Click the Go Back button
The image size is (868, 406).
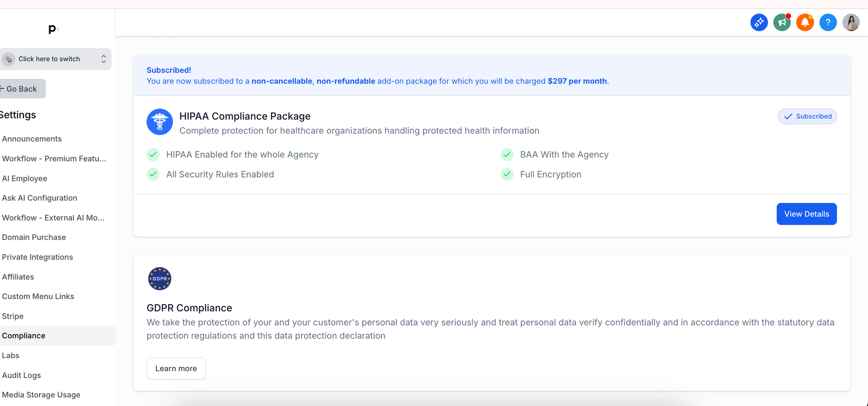(22, 89)
